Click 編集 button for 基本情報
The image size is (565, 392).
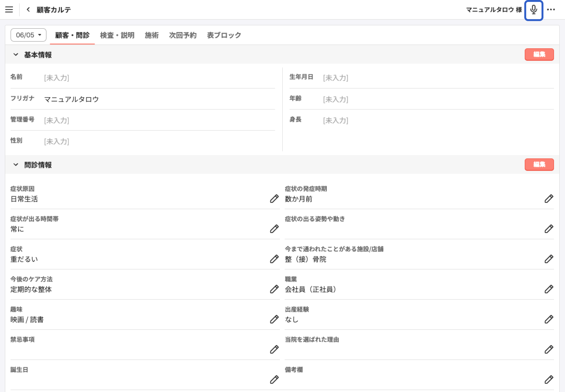(x=539, y=54)
